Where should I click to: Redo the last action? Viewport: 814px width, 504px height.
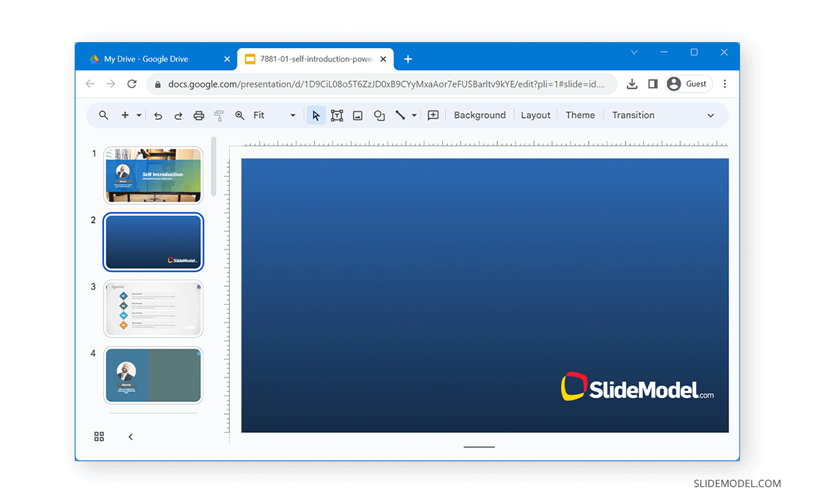(178, 115)
